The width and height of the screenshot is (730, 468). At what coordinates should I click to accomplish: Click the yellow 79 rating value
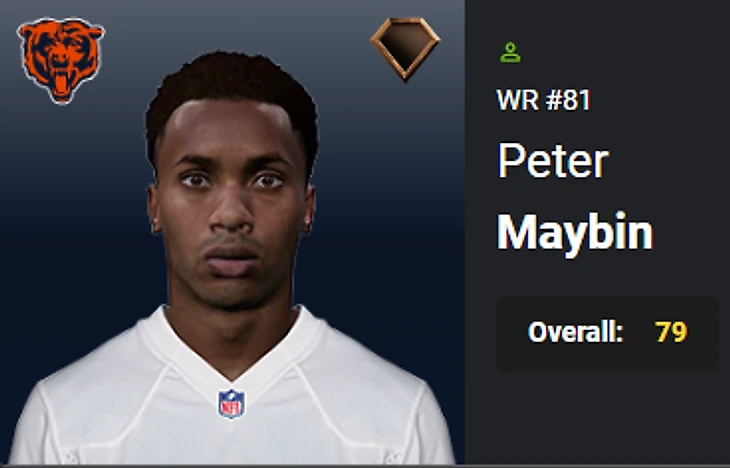[671, 332]
